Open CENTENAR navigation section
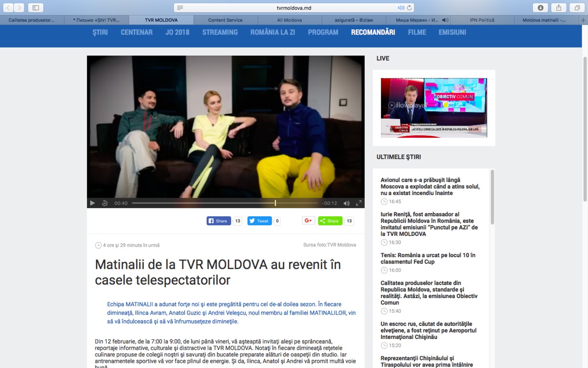 pyautogui.click(x=136, y=32)
